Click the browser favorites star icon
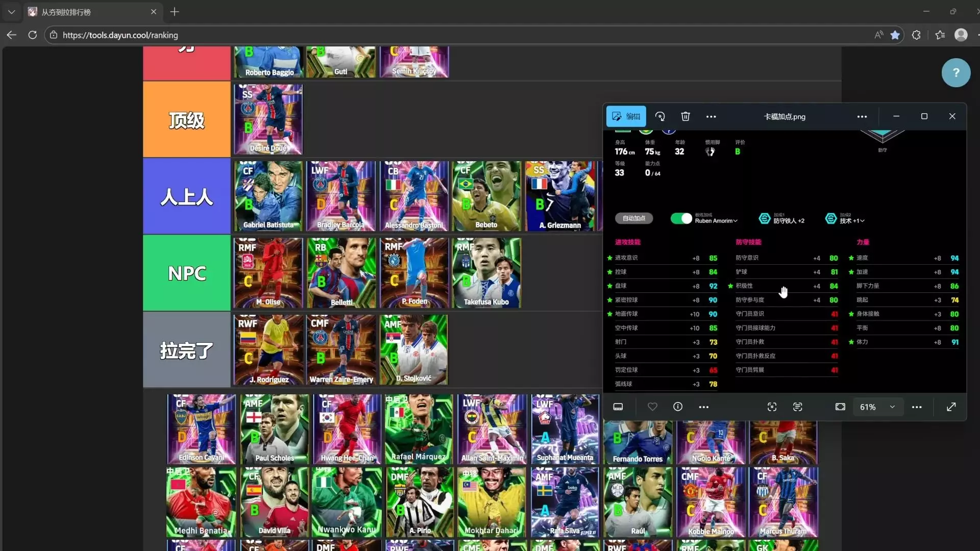The width and height of the screenshot is (980, 551). 895,35
